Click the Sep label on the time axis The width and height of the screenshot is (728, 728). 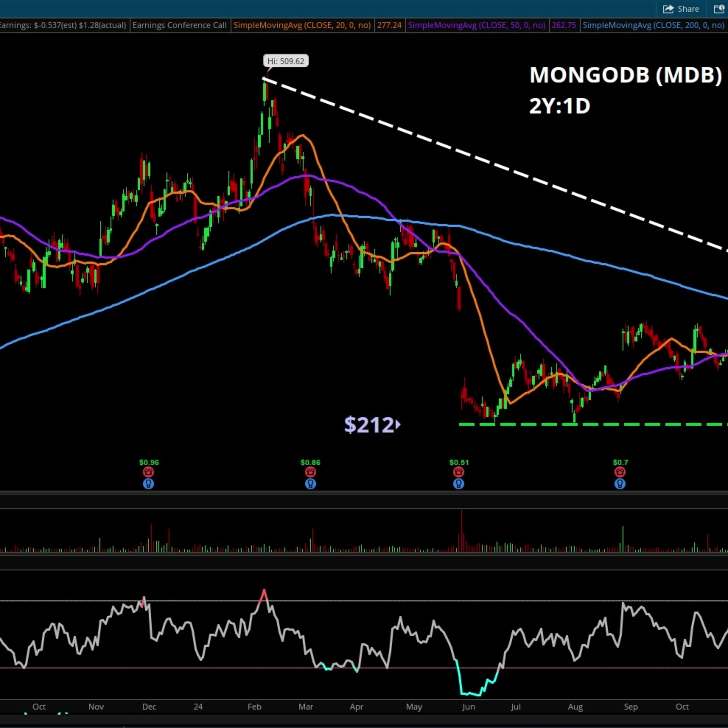(631, 707)
